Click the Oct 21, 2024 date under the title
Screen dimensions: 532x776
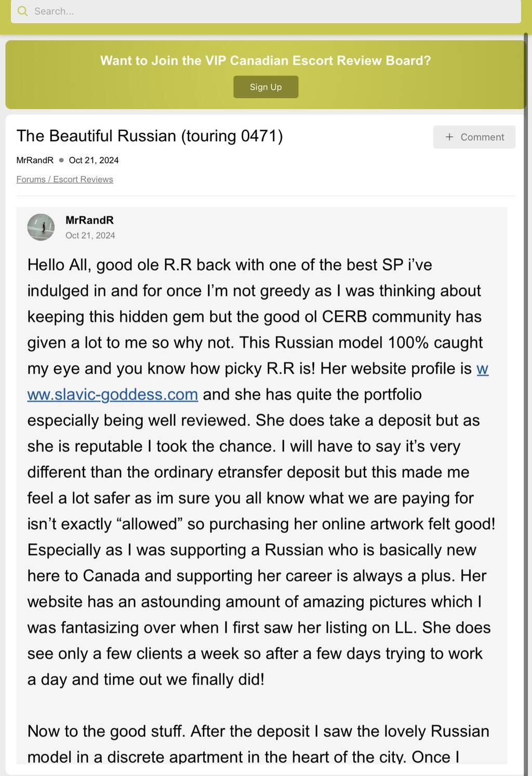(x=94, y=160)
